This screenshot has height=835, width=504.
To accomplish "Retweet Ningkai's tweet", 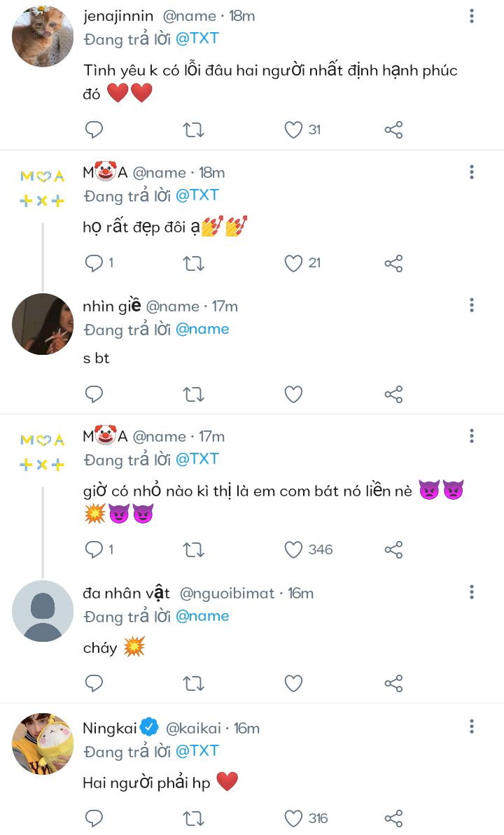I will 193,818.
